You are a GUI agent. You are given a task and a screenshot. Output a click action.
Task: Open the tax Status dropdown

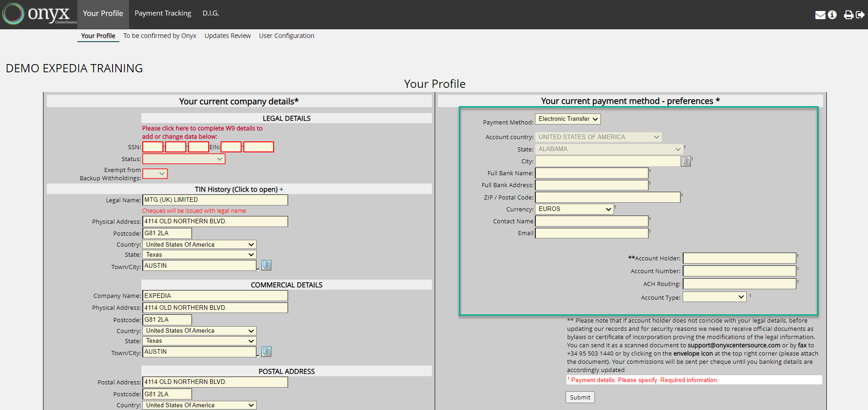(184, 159)
